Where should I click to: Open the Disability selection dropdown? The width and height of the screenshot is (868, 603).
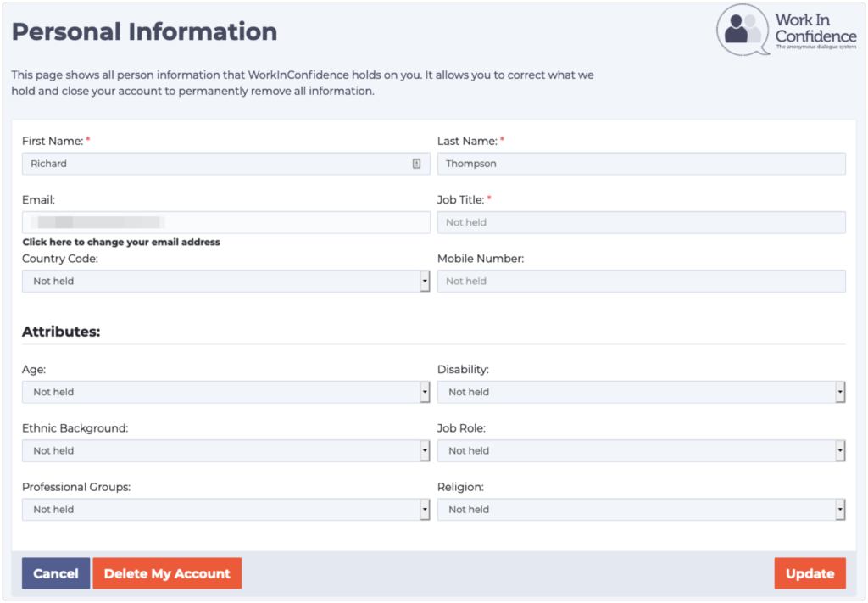coord(840,392)
